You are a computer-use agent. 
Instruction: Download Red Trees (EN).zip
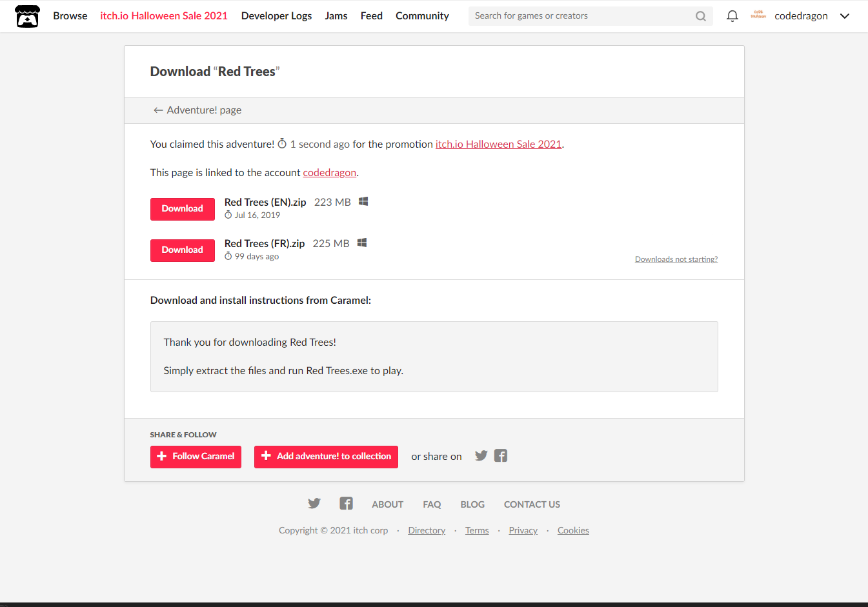click(x=183, y=209)
